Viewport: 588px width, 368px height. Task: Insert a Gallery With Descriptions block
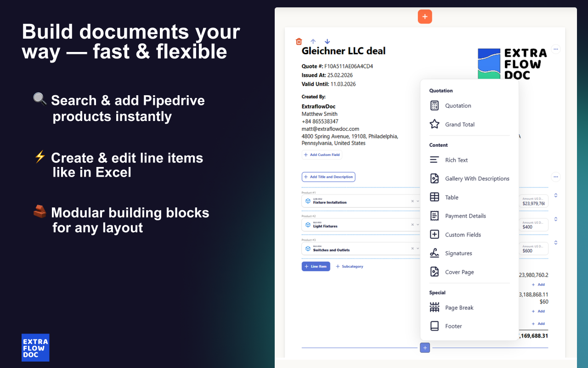pos(477,178)
